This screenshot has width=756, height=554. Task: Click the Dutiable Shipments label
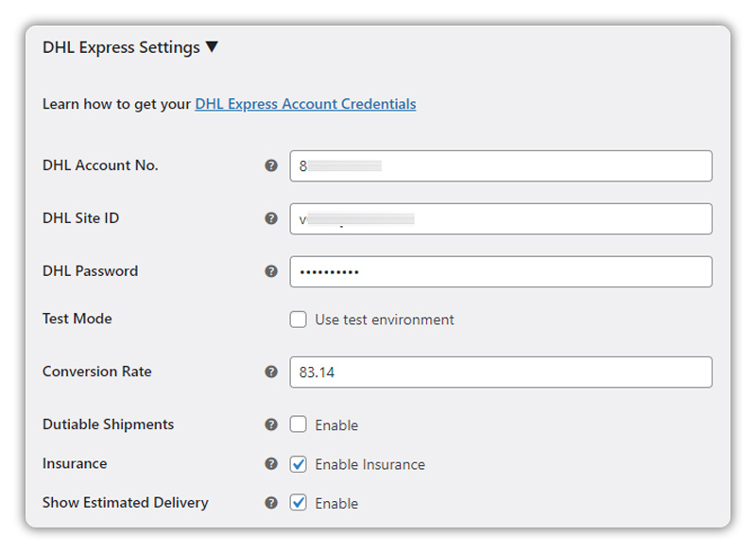[108, 424]
